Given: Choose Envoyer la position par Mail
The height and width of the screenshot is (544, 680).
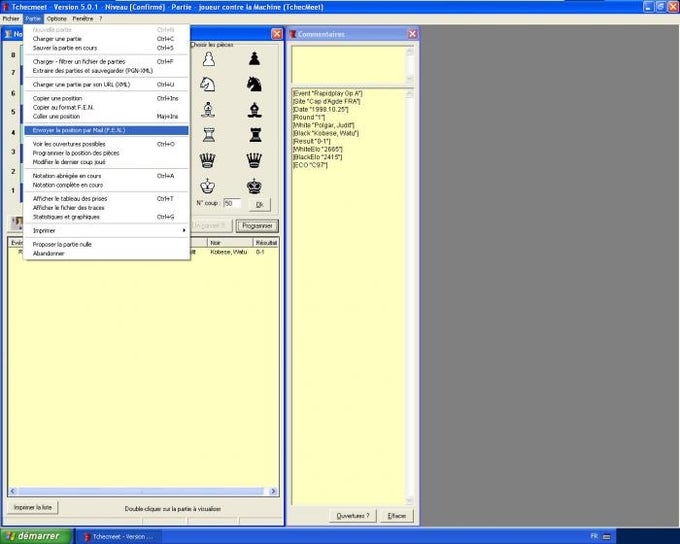Looking at the screenshot, I should coord(106,130).
